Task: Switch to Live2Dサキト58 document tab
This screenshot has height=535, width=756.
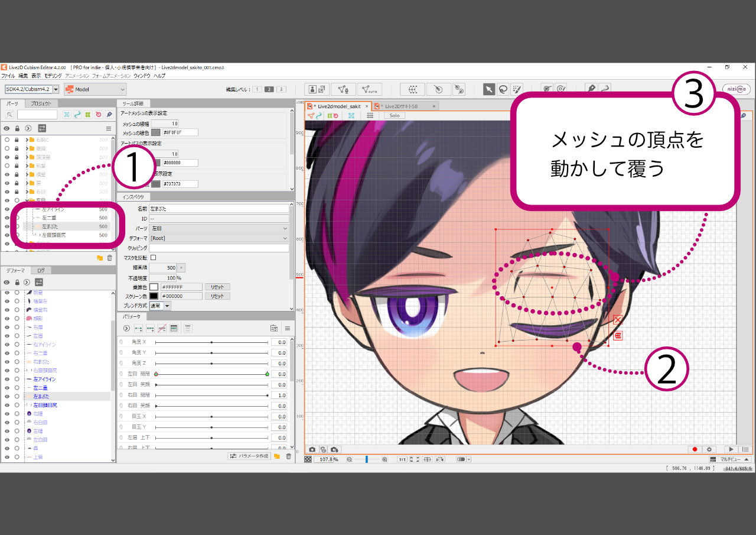Action: coord(405,106)
